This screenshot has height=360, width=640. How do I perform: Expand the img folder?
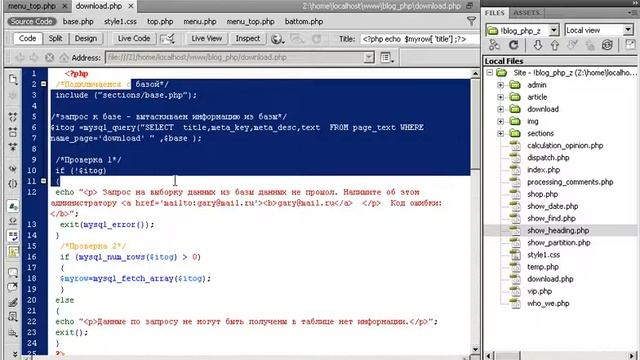500,122
